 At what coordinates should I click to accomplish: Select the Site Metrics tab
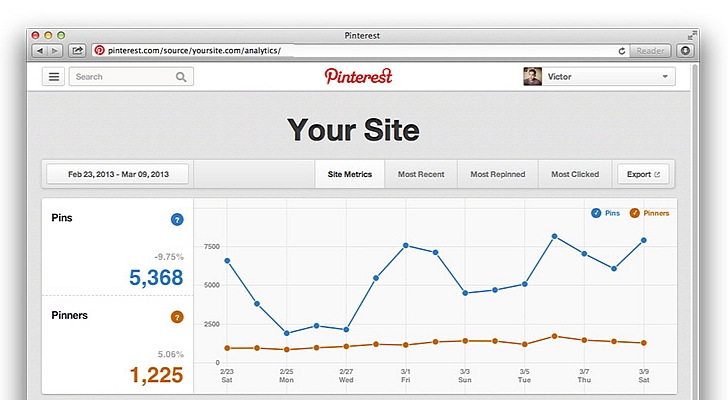coord(350,174)
